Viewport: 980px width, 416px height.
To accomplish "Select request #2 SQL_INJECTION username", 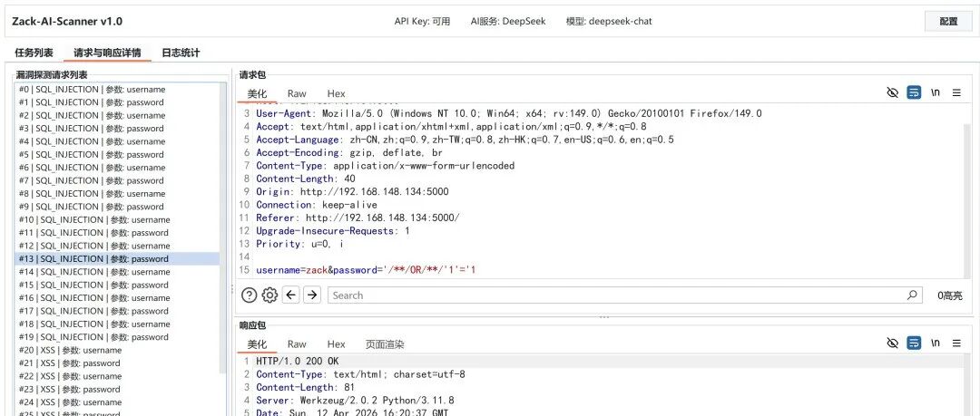I will click(117, 116).
